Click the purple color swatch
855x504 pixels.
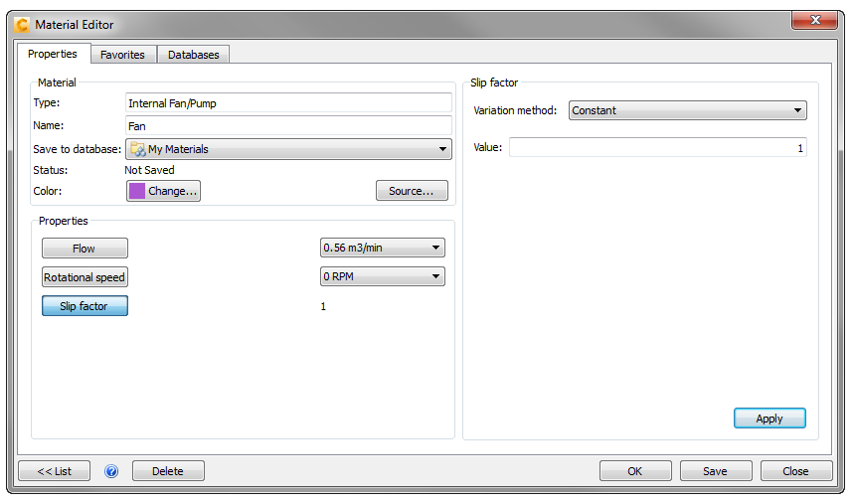click(137, 191)
